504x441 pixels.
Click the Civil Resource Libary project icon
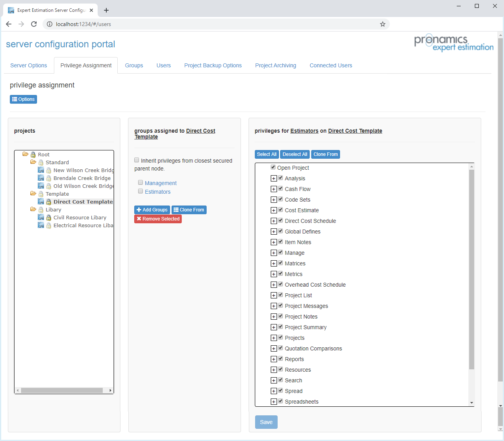(x=41, y=217)
